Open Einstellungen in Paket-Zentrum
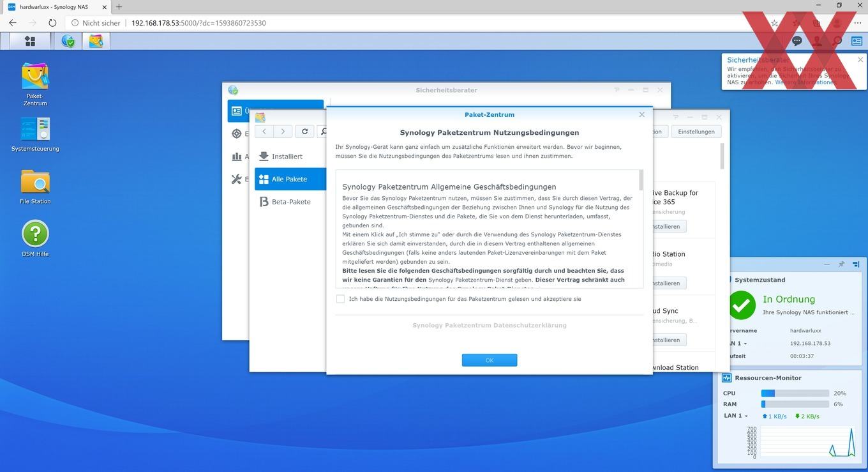 (x=696, y=131)
